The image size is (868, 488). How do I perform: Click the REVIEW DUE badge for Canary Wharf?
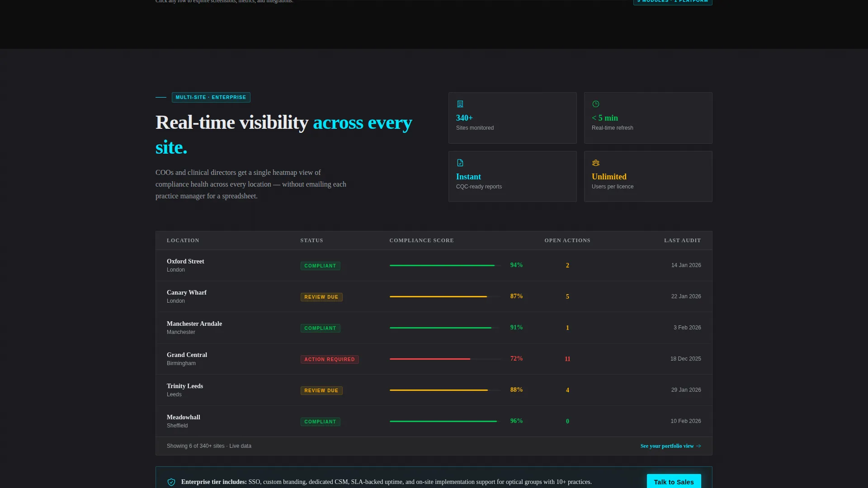(321, 297)
